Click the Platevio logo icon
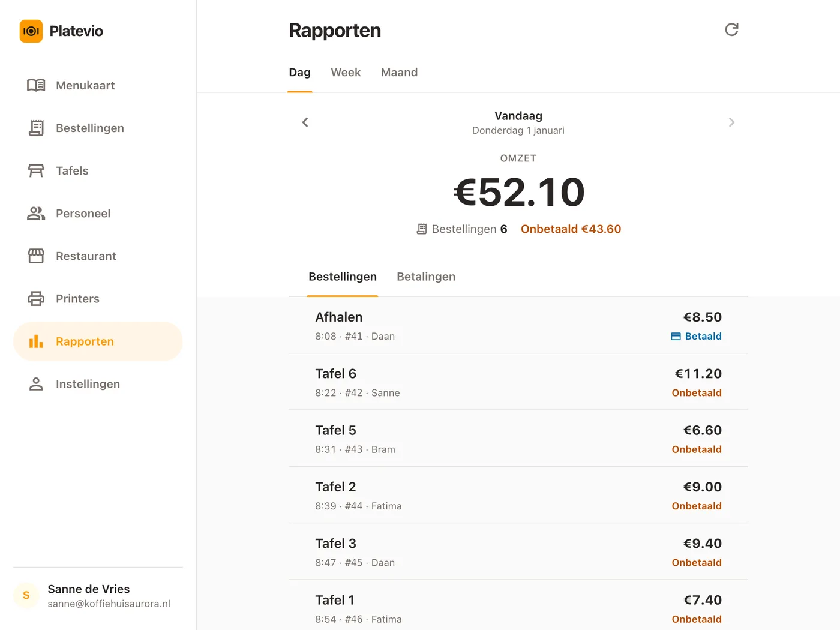This screenshot has width=840, height=630. (31, 31)
